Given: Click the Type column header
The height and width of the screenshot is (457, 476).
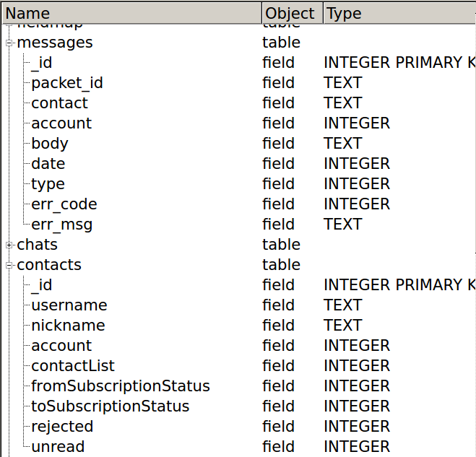Looking at the screenshot, I should tap(397, 13).
